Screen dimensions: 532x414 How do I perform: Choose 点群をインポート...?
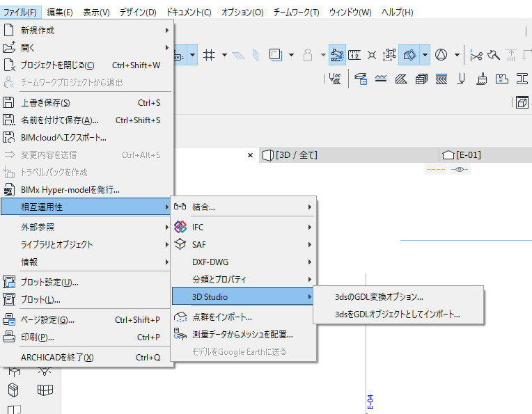click(243, 317)
